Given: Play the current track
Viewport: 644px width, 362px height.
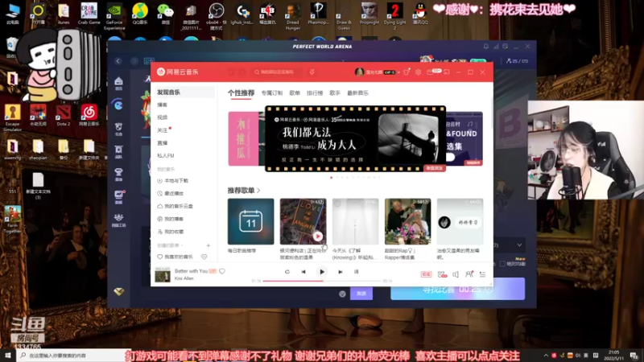Looking at the screenshot, I should click(x=322, y=272).
